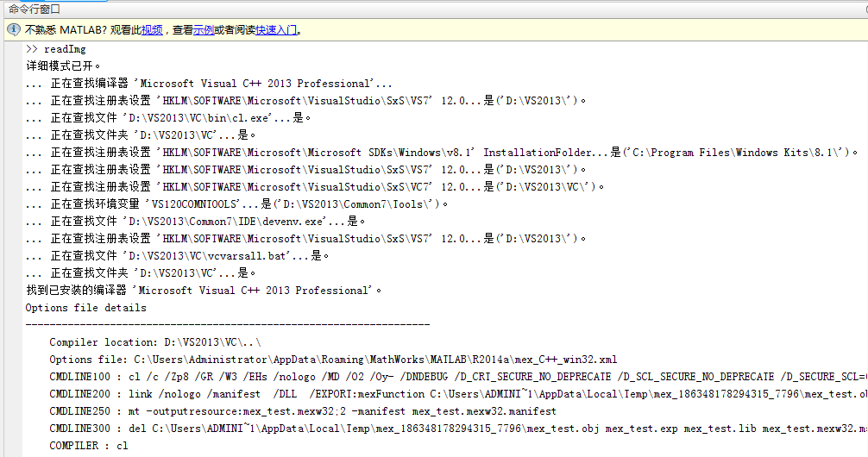
Task: Click the 'Options file:' mex_C++_win32.xml line
Action: [x=333, y=360]
